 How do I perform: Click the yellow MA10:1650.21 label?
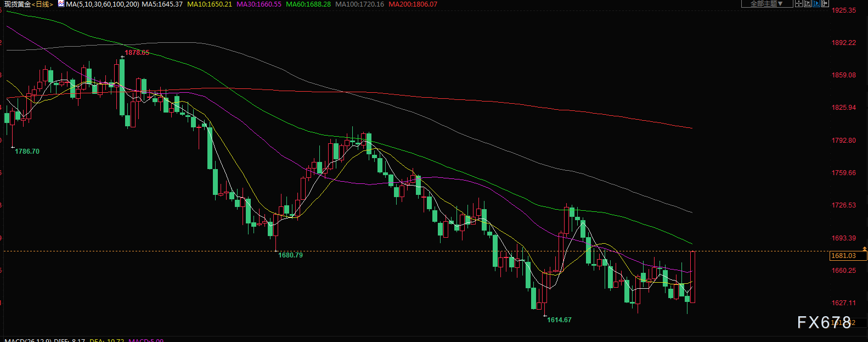(x=210, y=4)
